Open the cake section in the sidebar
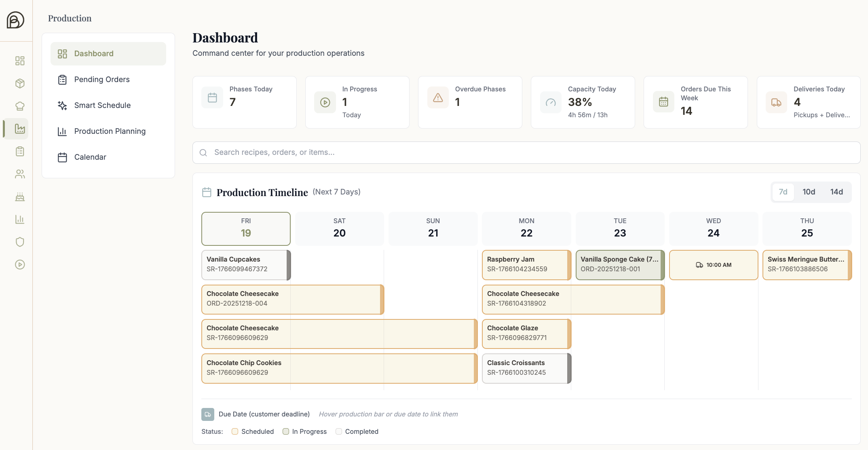868x450 pixels. pyautogui.click(x=19, y=197)
